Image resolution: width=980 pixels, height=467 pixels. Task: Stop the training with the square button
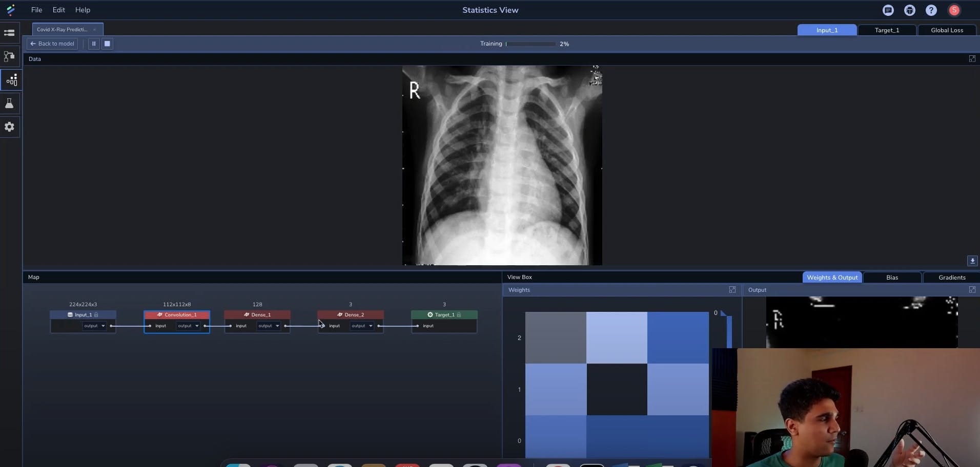pos(107,44)
